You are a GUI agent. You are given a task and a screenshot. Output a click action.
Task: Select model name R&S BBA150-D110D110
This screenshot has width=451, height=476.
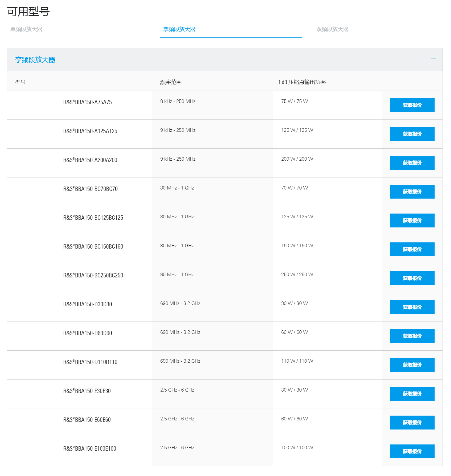(90, 362)
